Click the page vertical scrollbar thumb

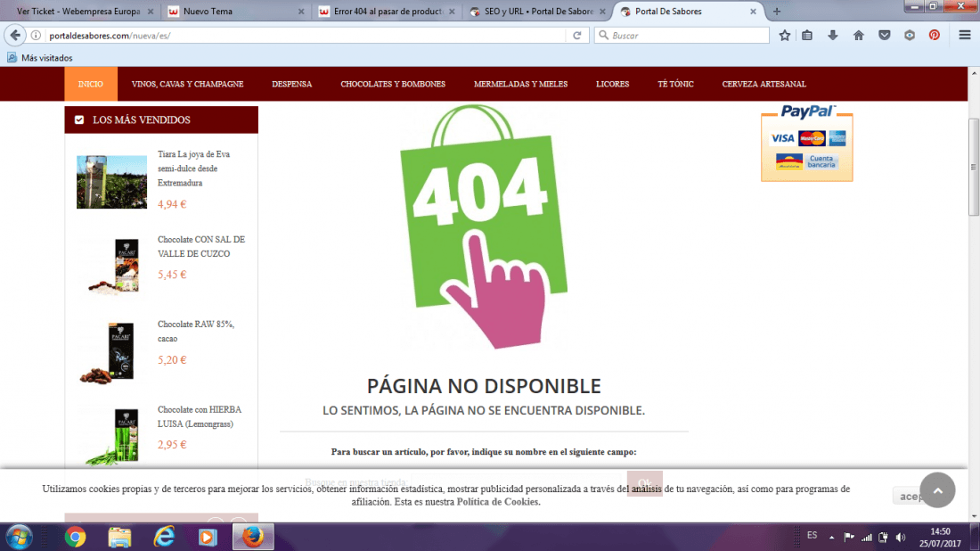[x=973, y=167]
